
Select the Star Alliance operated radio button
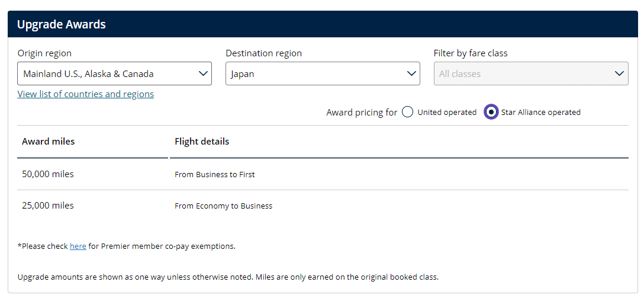[x=491, y=112]
